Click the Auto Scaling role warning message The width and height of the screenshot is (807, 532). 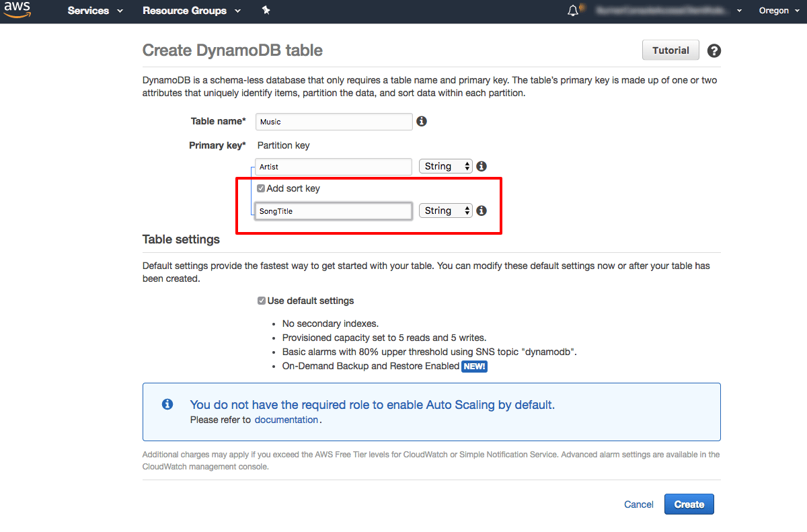[373, 405]
